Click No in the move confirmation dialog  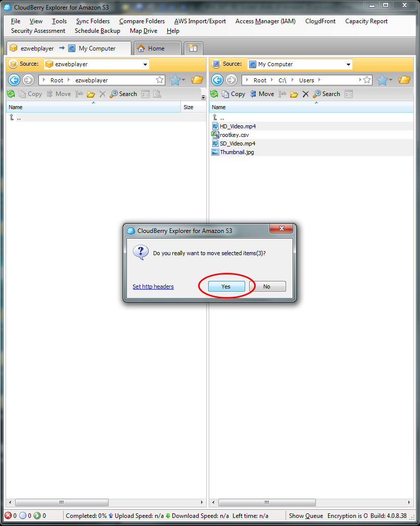pyautogui.click(x=267, y=286)
